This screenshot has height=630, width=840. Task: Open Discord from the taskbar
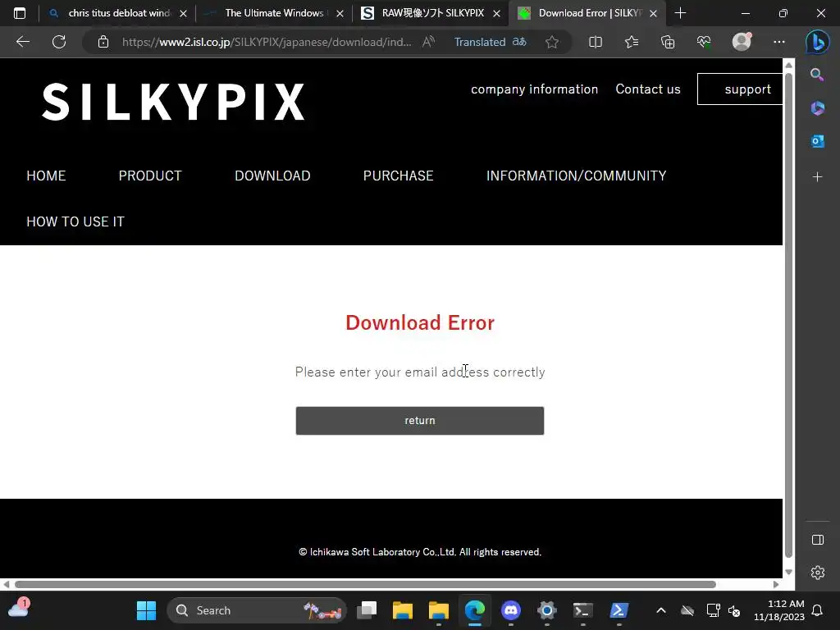(x=510, y=609)
